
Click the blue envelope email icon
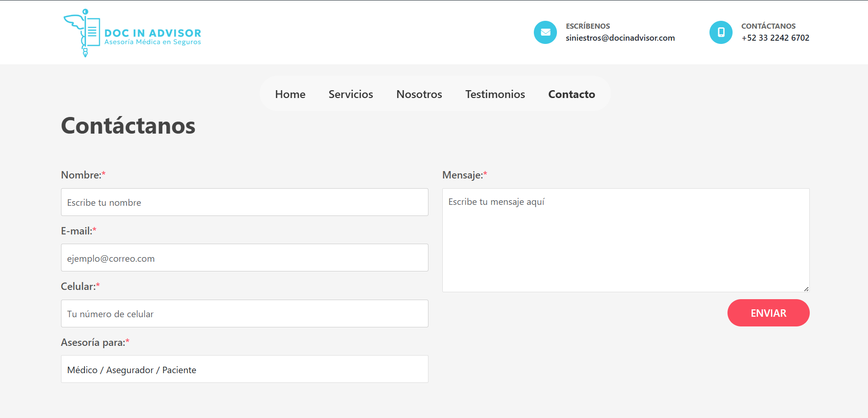pos(545,32)
